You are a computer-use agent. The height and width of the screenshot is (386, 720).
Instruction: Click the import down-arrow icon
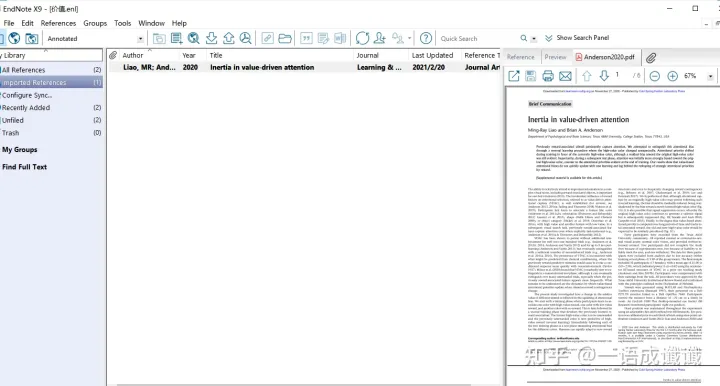tap(211, 39)
